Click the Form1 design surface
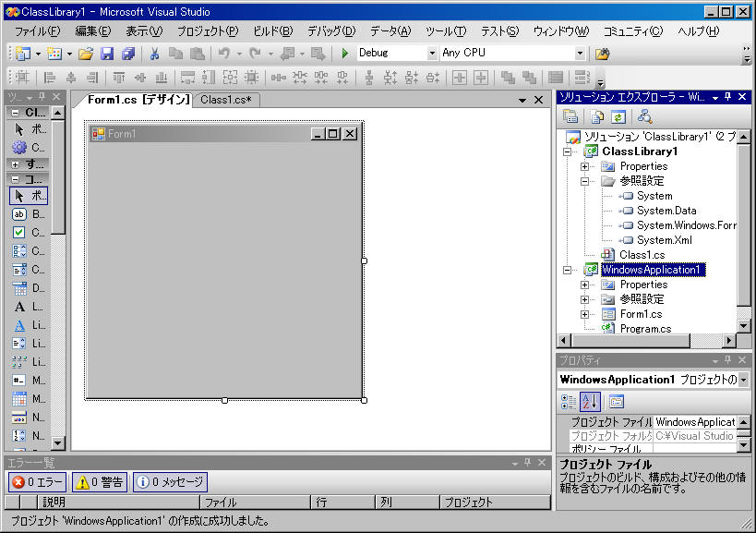The height and width of the screenshot is (533, 756). [223, 268]
